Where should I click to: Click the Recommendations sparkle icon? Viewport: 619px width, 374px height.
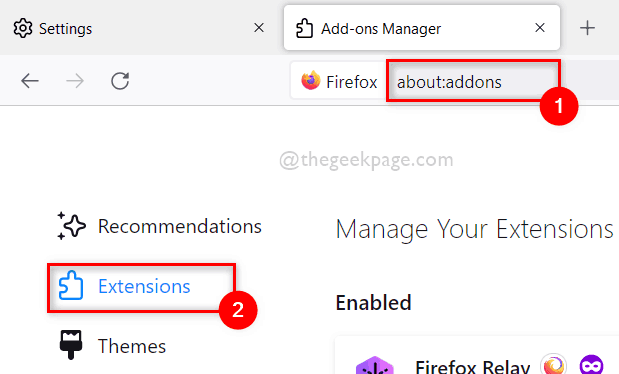[x=71, y=226]
